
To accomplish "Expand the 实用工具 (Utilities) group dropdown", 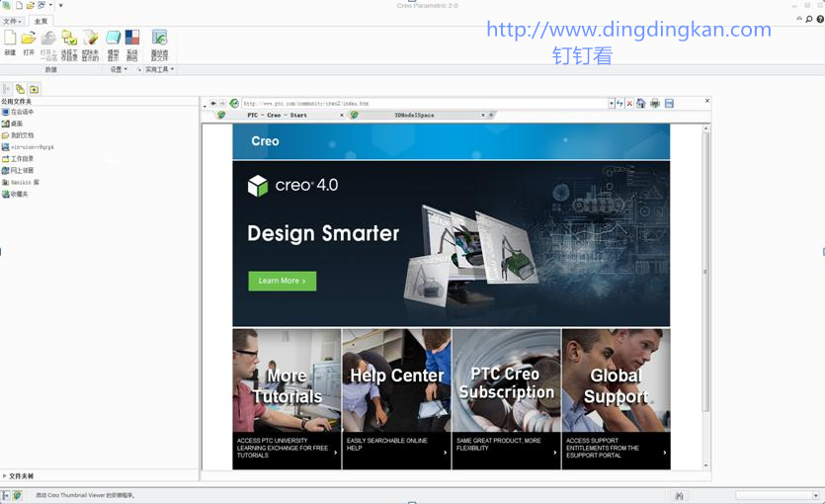I will coord(159,69).
